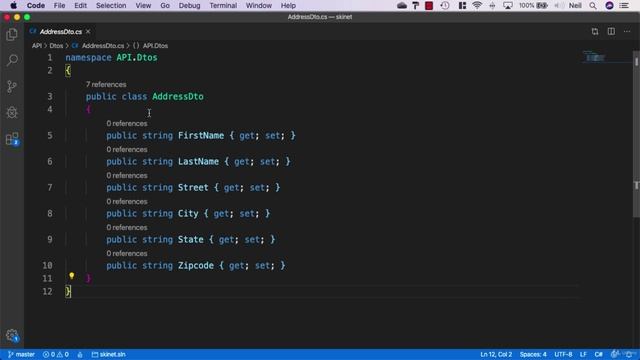This screenshot has height=360, width=640.
Task: Open AirPlay display menu icon
Action: click(x=508, y=5)
